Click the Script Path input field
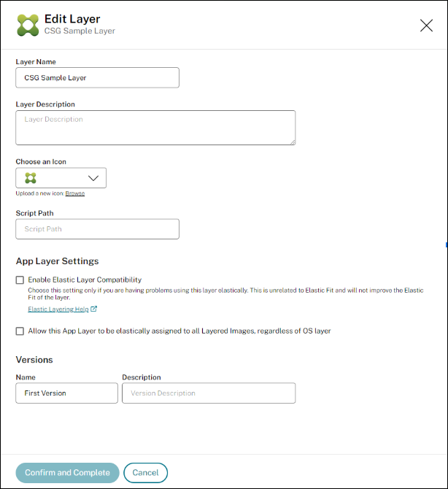This screenshot has width=448, height=489. [97, 229]
